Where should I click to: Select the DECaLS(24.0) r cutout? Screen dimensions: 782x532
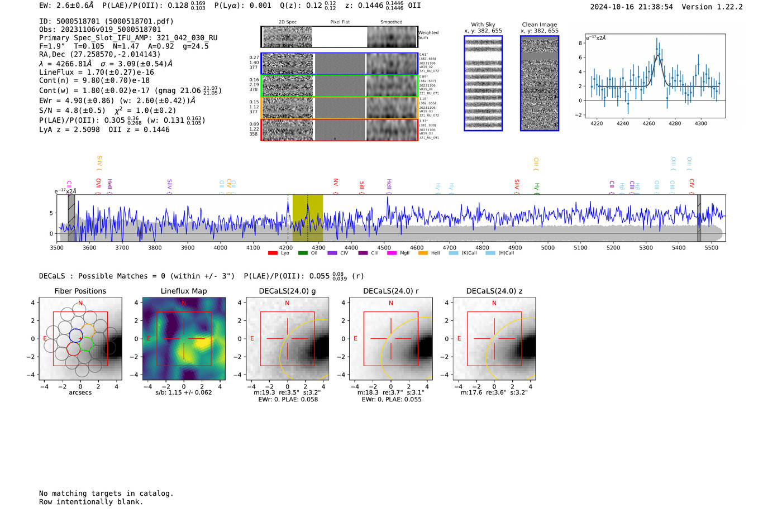click(390, 339)
